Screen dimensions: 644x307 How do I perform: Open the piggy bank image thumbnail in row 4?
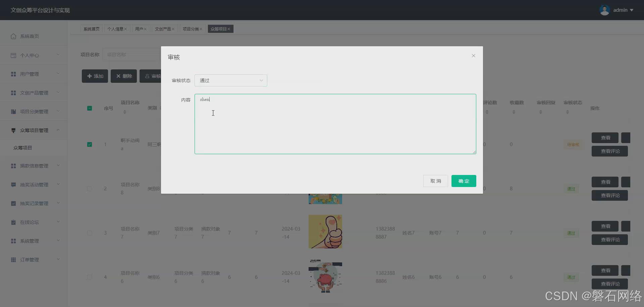[325, 276]
